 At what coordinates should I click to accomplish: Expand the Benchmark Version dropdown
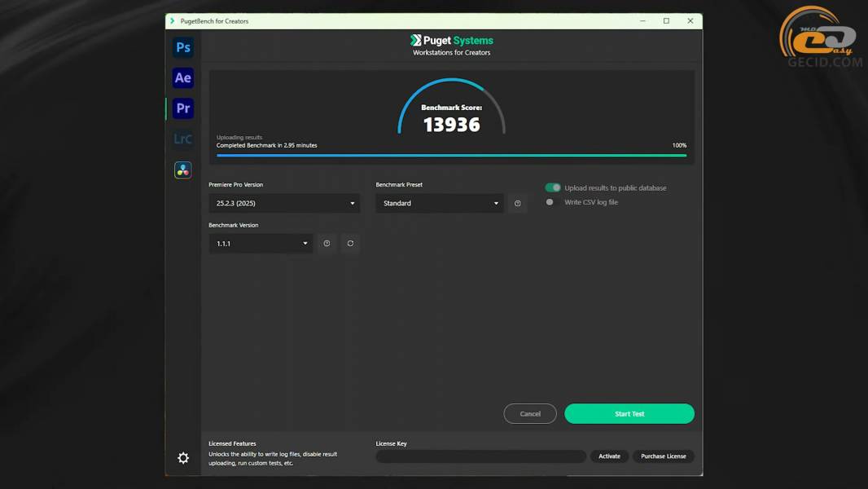[x=261, y=244]
